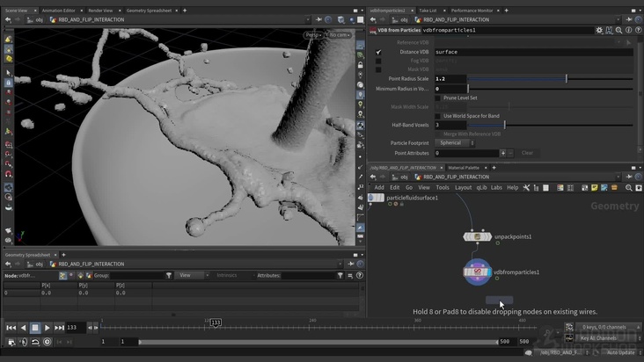Click the back arrow in the network editor path bar
Screen dimensions: 644x362
[x=373, y=177]
